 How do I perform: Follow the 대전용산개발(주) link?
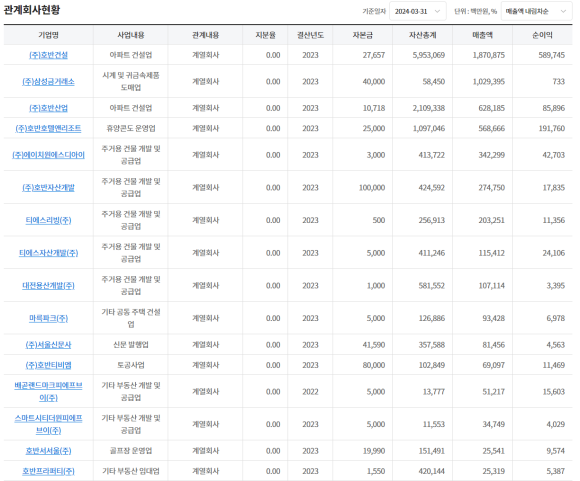[48, 286]
